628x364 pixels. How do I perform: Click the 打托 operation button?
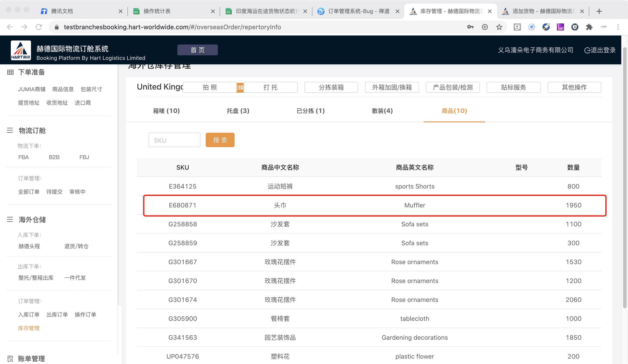pos(270,87)
